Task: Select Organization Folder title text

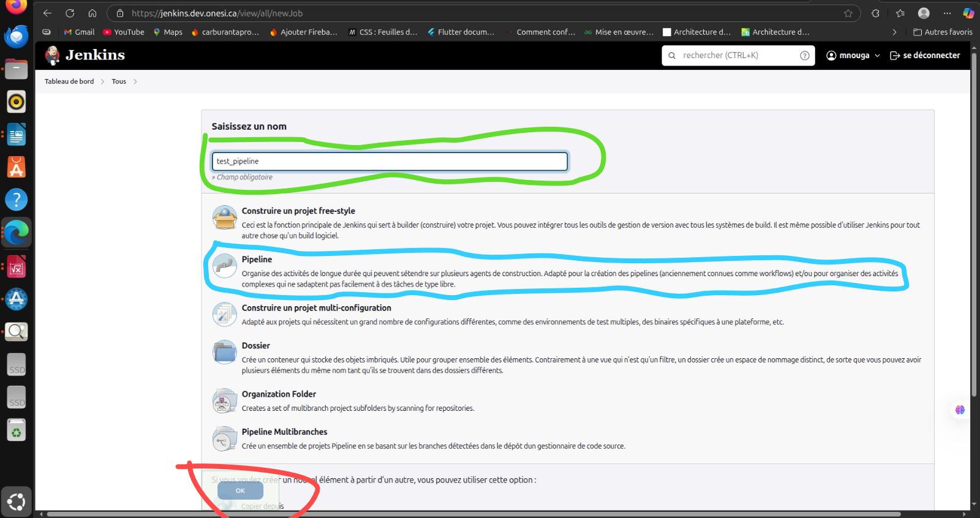Action: pos(279,394)
